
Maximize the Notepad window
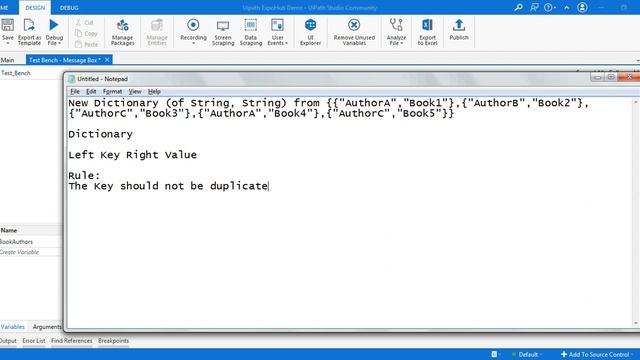point(611,77)
